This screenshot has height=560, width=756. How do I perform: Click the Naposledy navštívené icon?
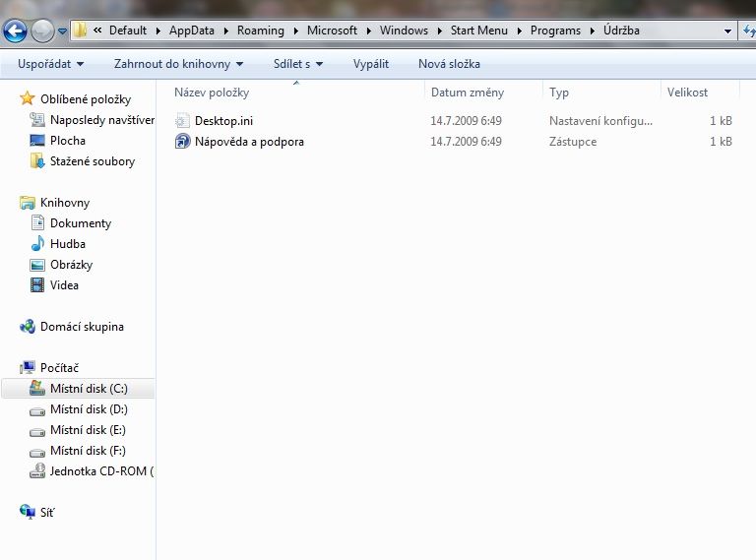37,119
